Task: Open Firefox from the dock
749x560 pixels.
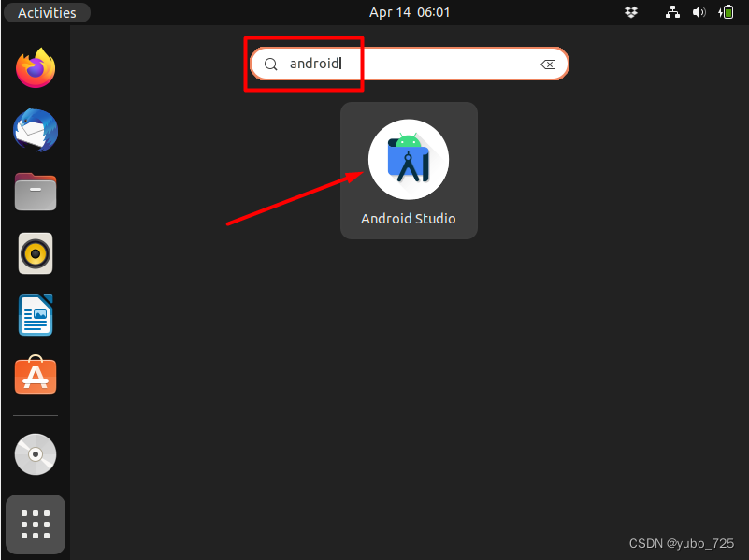Action: point(35,68)
